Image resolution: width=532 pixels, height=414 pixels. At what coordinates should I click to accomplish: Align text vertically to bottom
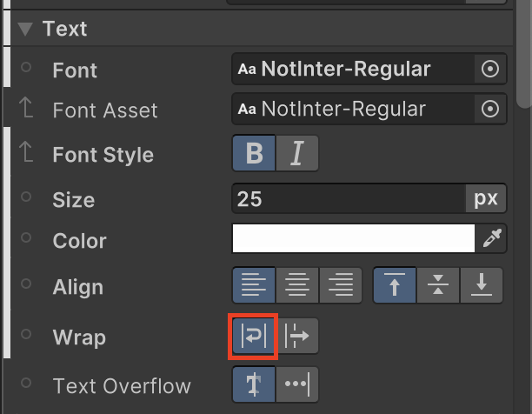pos(482,286)
